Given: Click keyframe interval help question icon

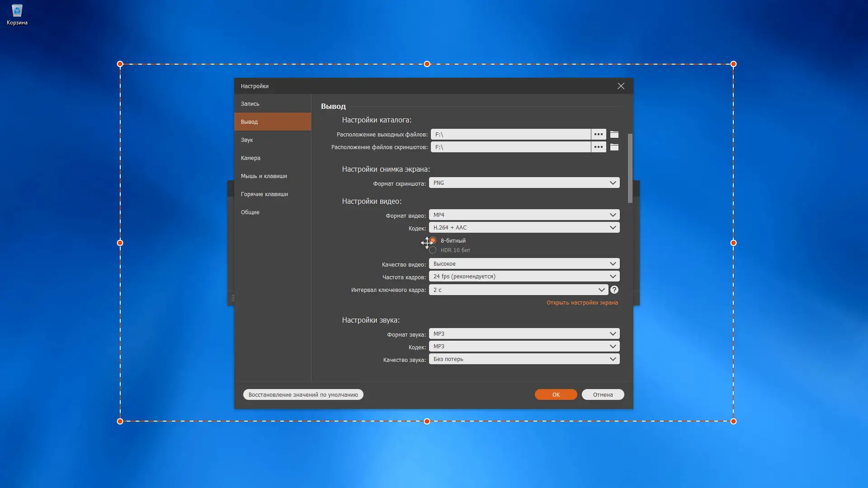Looking at the screenshot, I should click(614, 290).
